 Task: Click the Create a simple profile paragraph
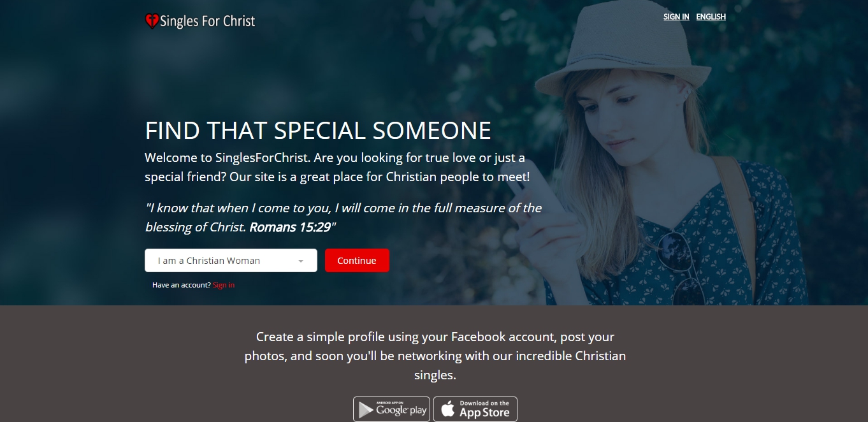tap(435, 356)
